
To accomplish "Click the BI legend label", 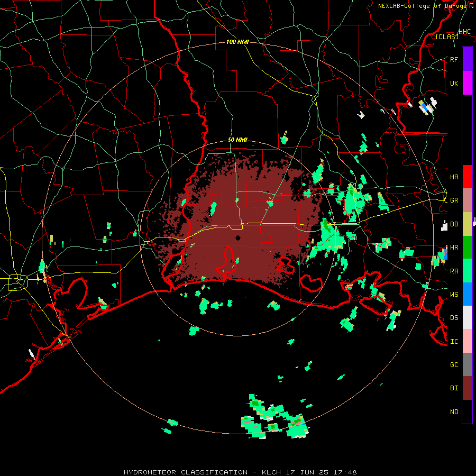I will (454, 388).
